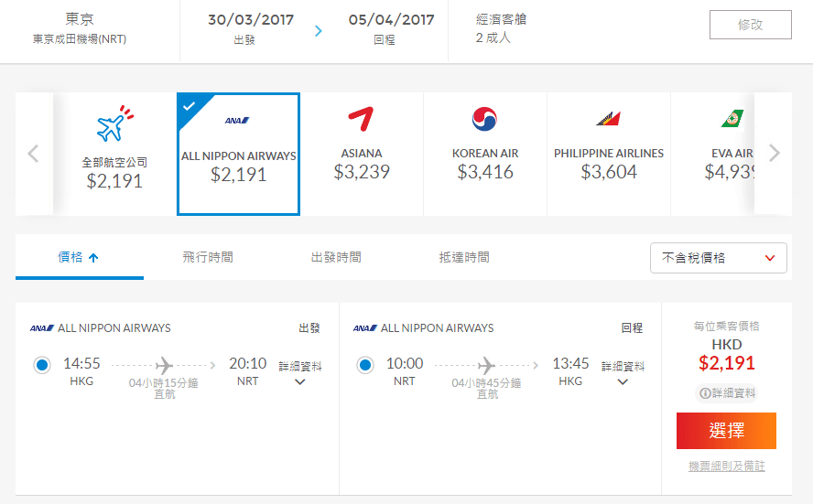Sort by 出發時間 tab
This screenshot has width=813, height=504.
pyautogui.click(x=336, y=258)
